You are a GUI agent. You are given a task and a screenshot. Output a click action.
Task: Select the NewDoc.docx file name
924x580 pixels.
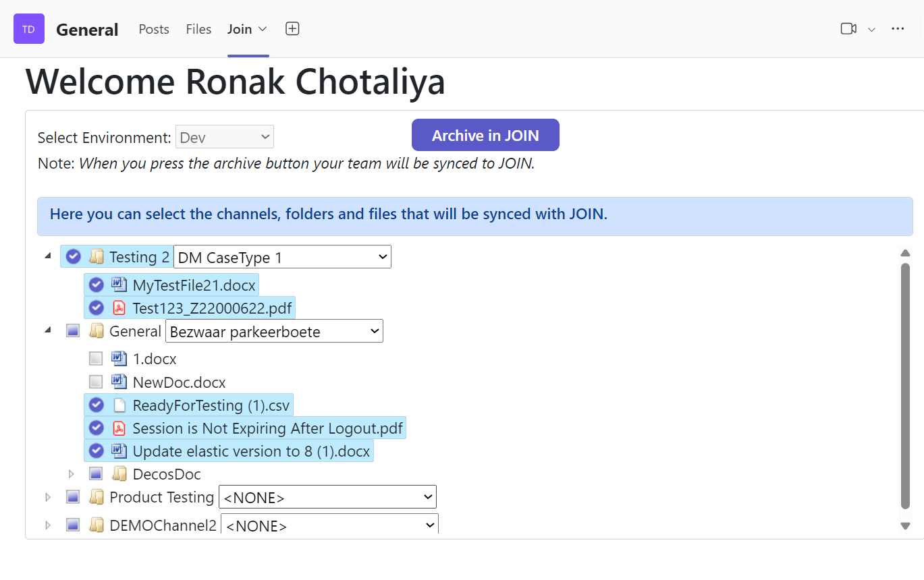coord(179,382)
